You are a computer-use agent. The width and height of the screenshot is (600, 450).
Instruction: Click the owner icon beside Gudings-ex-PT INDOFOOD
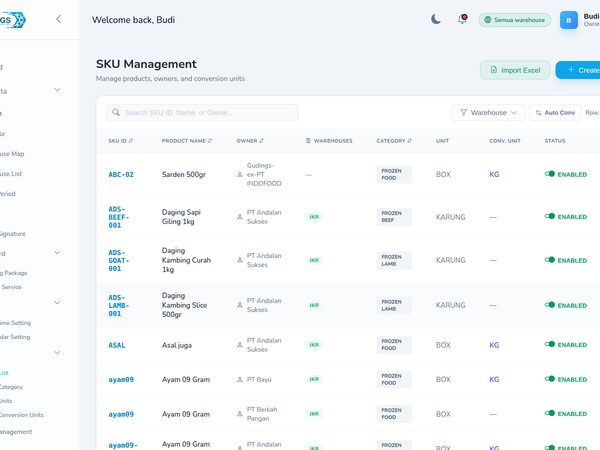tap(240, 174)
